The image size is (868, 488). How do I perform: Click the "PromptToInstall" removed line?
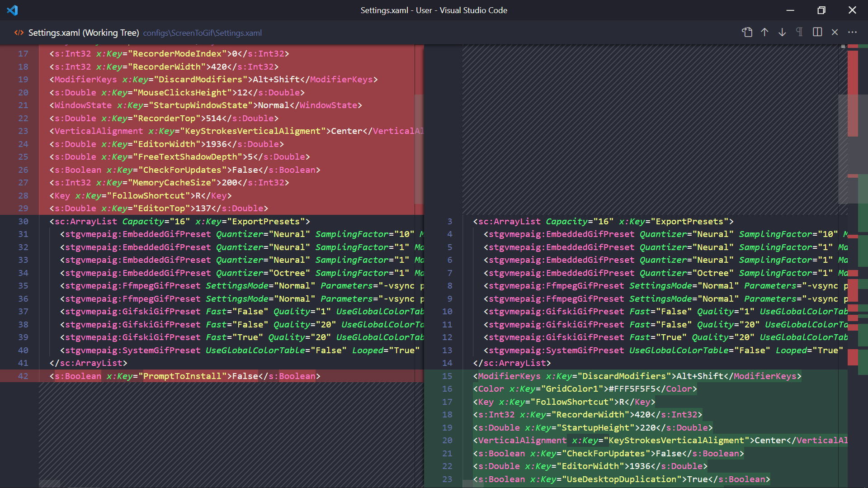pyautogui.click(x=184, y=376)
